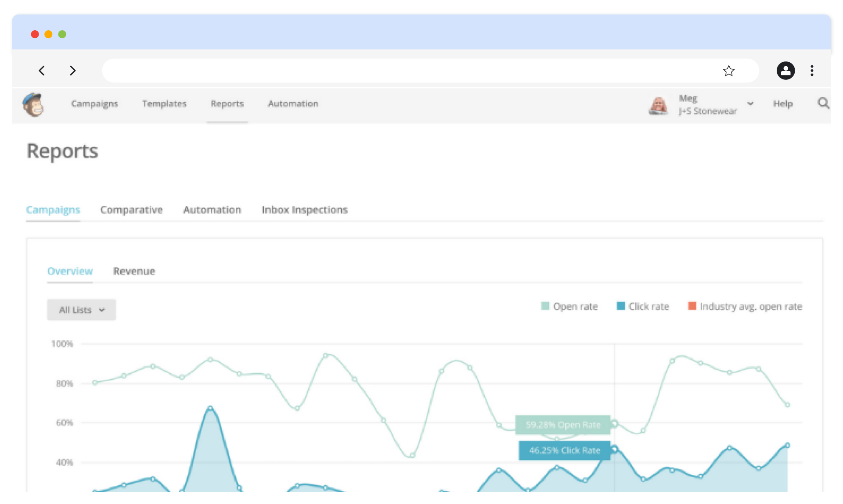Click the 46.25% Click Rate data point
This screenshot has height=504, width=843.
[614, 449]
